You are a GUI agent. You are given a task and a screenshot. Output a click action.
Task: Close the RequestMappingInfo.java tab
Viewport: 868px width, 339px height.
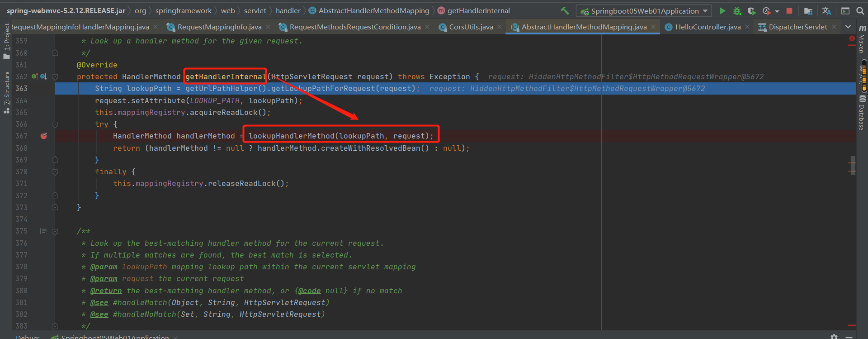pyautogui.click(x=268, y=27)
